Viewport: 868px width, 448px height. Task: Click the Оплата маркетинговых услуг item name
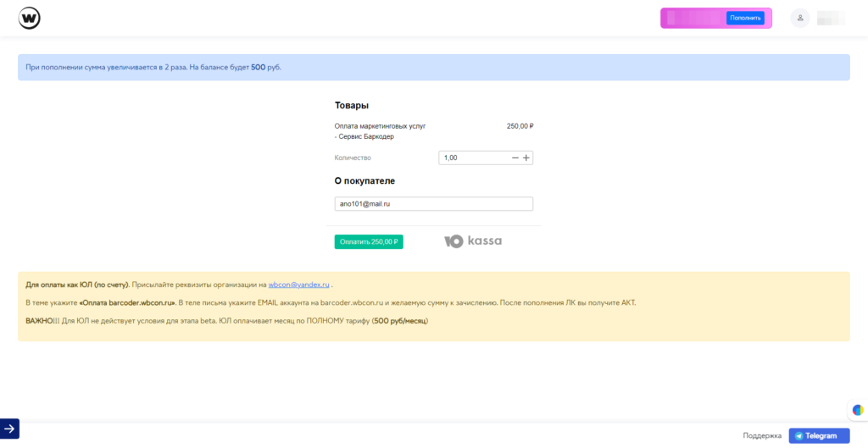click(x=381, y=131)
